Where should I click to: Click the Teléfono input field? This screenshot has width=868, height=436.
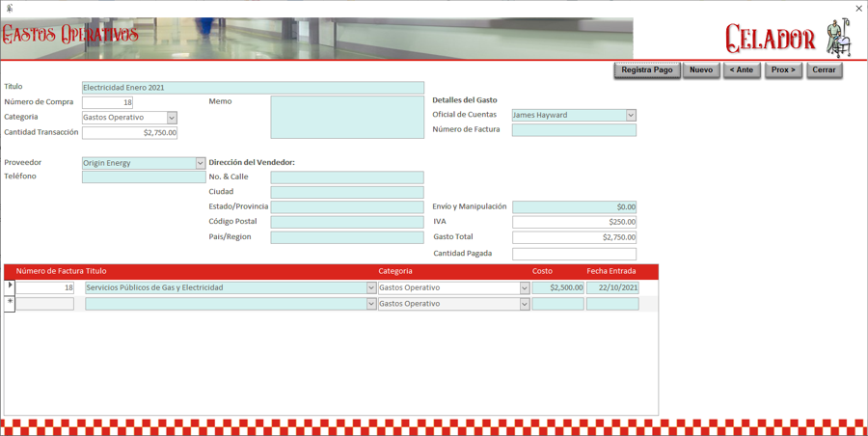point(144,177)
